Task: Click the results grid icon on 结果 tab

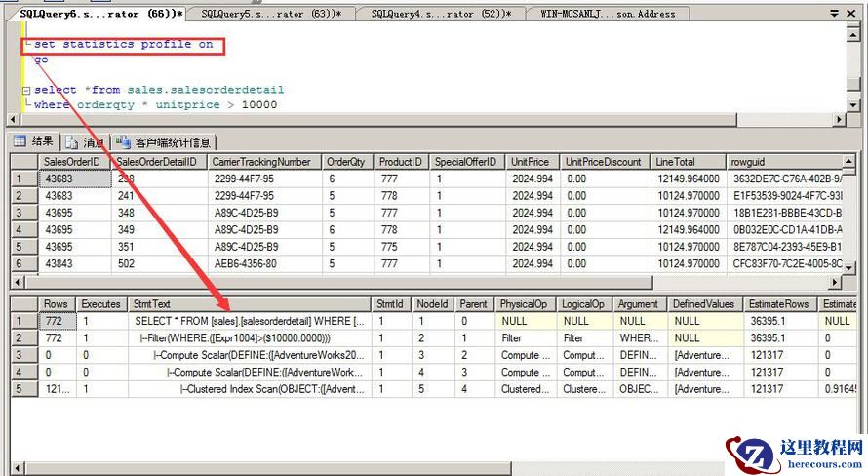Action: coord(19,142)
